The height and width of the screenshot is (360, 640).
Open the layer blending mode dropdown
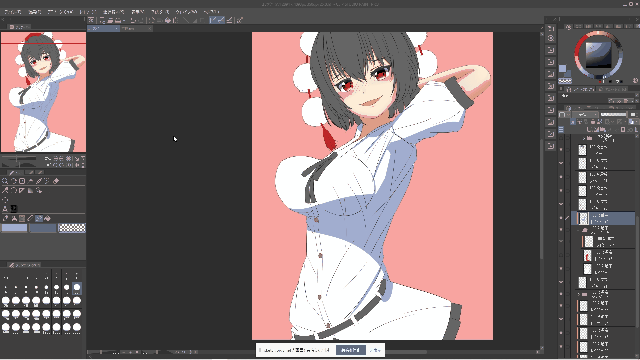click(584, 115)
